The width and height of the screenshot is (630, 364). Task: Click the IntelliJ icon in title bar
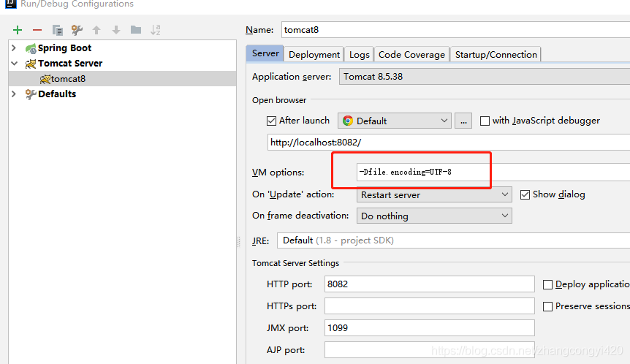coord(10,4)
